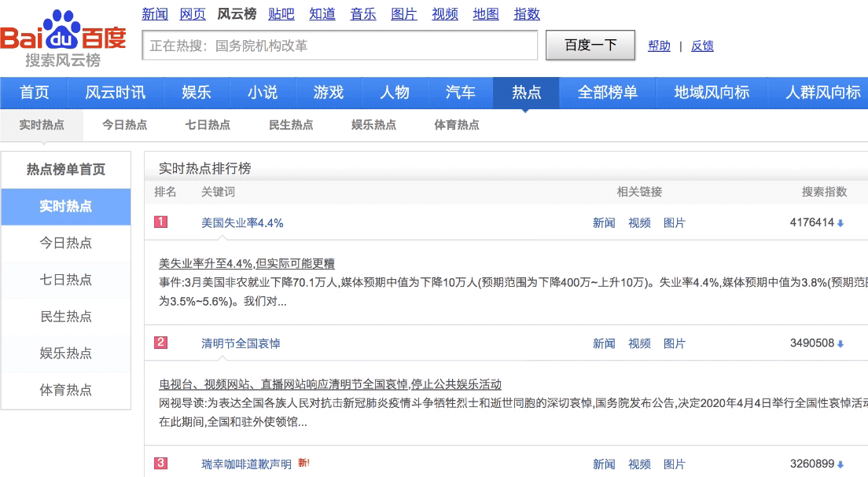Viewport: 868px width, 477px height.
Task: Click the 百度一下 search button
Action: (x=590, y=45)
